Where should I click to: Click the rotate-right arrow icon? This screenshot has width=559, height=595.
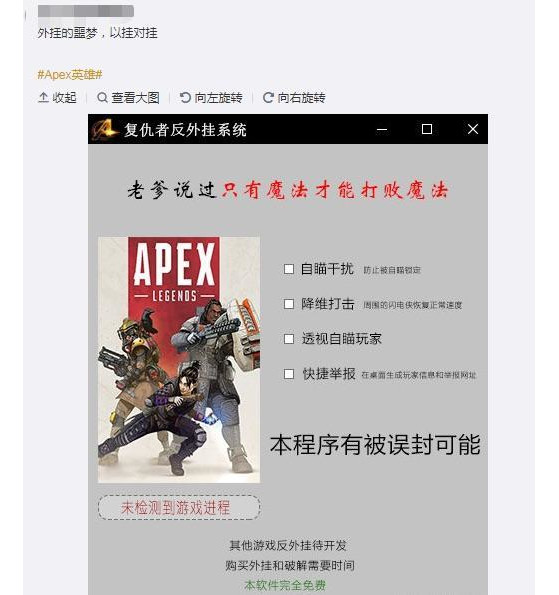pyautogui.click(x=268, y=98)
